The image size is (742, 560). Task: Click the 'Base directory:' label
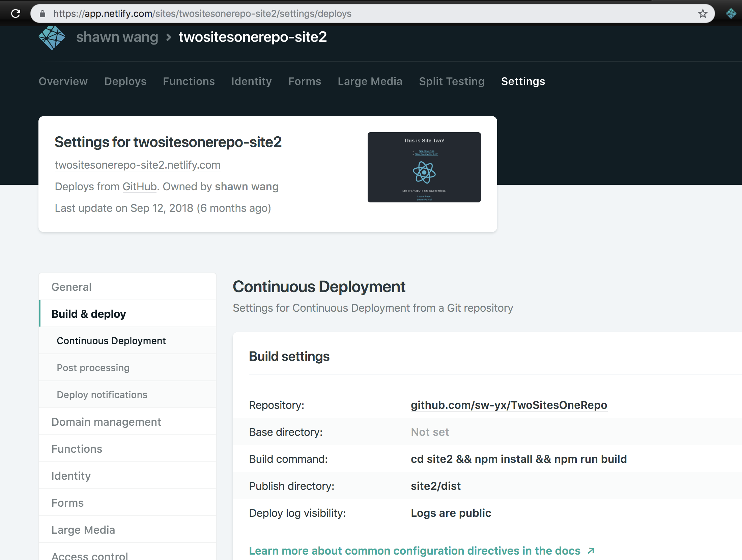click(x=286, y=432)
